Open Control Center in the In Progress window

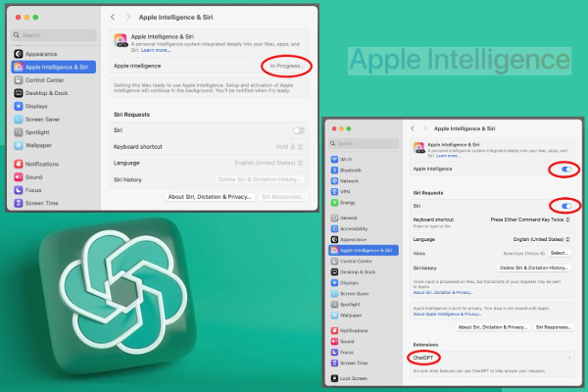39,80
